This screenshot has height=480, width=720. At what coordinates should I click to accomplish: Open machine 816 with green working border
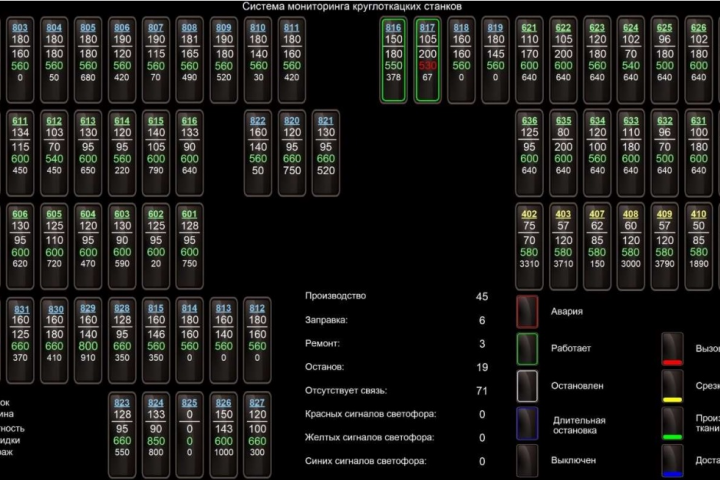coord(394,60)
